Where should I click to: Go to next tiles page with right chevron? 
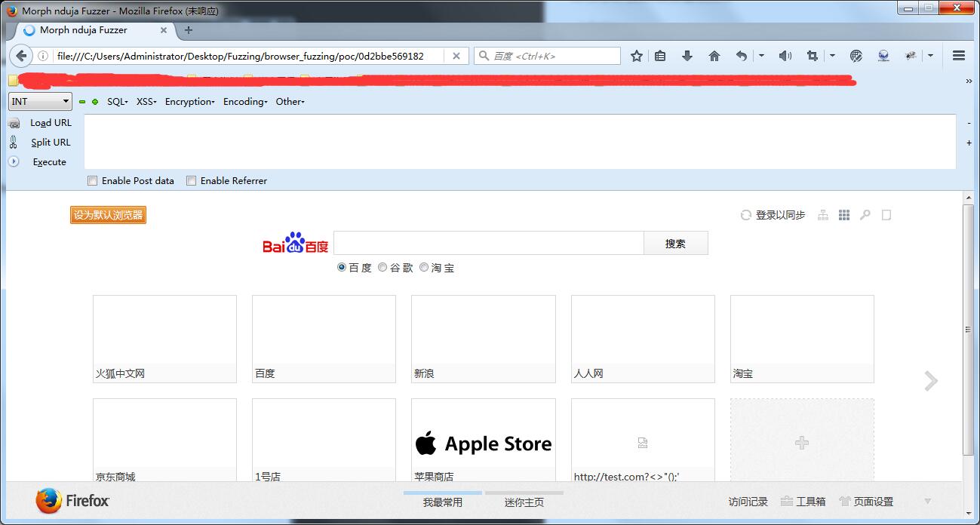pyautogui.click(x=932, y=382)
